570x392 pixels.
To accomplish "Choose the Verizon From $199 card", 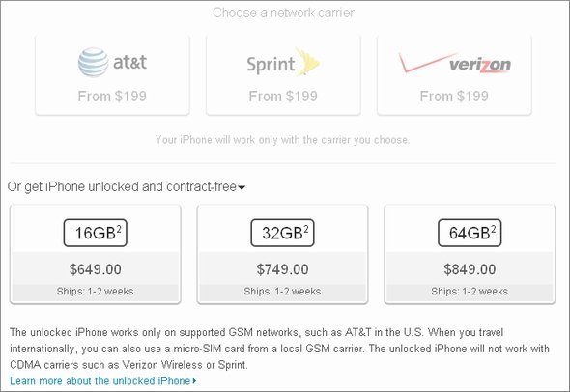I will [454, 75].
